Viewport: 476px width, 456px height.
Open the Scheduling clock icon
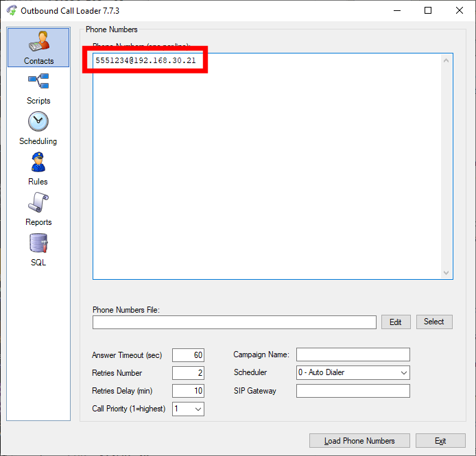tap(38, 123)
